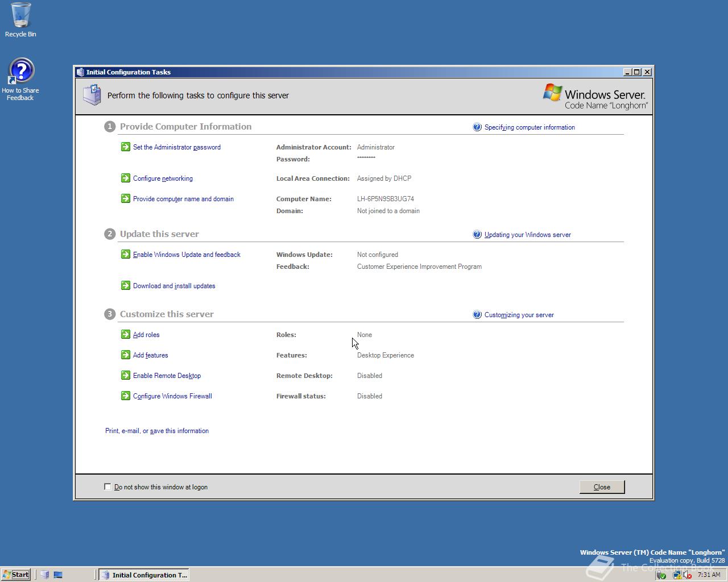Image resolution: width=728 pixels, height=582 pixels.
Task: Open How to Share Feedback shortcut
Action: pos(20,80)
